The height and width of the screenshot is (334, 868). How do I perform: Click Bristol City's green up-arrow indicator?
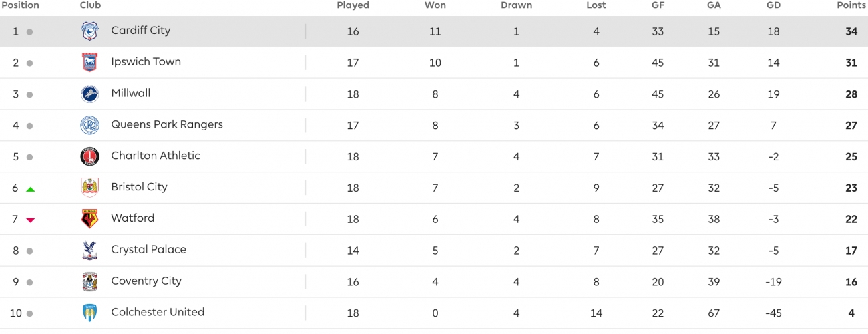point(30,189)
